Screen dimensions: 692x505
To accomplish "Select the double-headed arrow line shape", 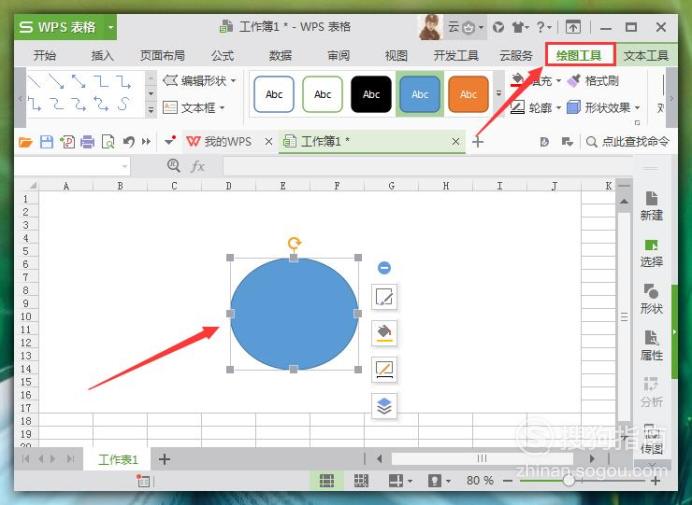I will click(79, 81).
